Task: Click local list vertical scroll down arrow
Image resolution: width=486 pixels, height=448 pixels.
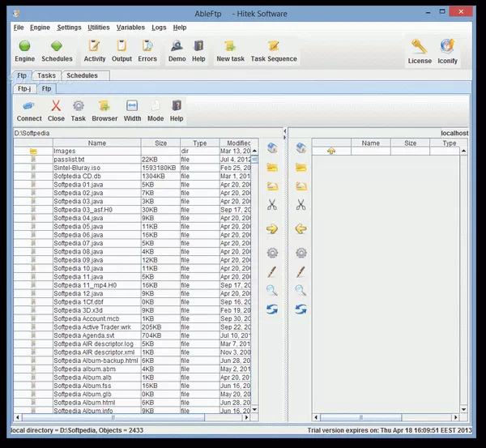Action: point(254,409)
